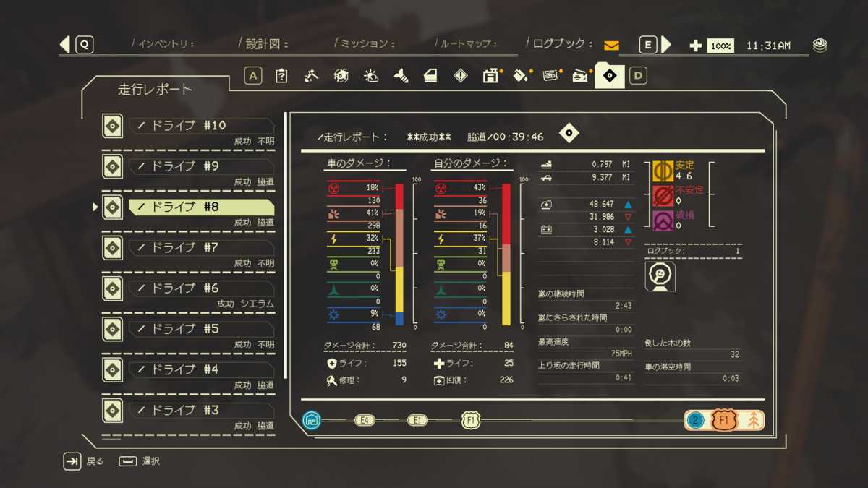Select ドライブ #8 report
The width and height of the screenshot is (868, 488).
pyautogui.click(x=202, y=207)
